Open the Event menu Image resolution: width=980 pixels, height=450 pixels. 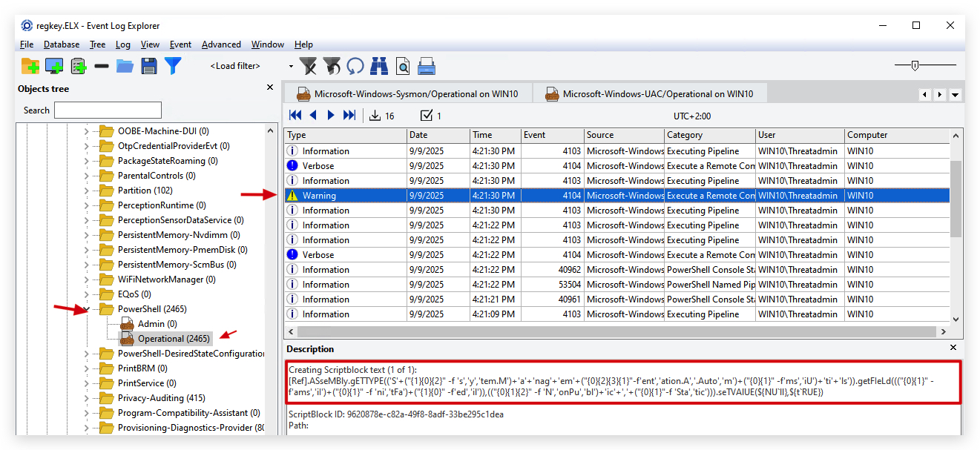click(x=180, y=44)
